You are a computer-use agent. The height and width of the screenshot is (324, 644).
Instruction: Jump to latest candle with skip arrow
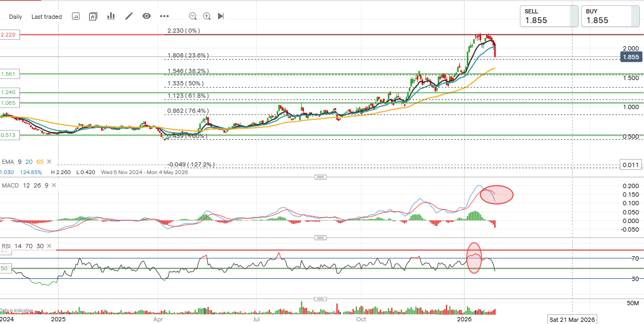[221, 17]
